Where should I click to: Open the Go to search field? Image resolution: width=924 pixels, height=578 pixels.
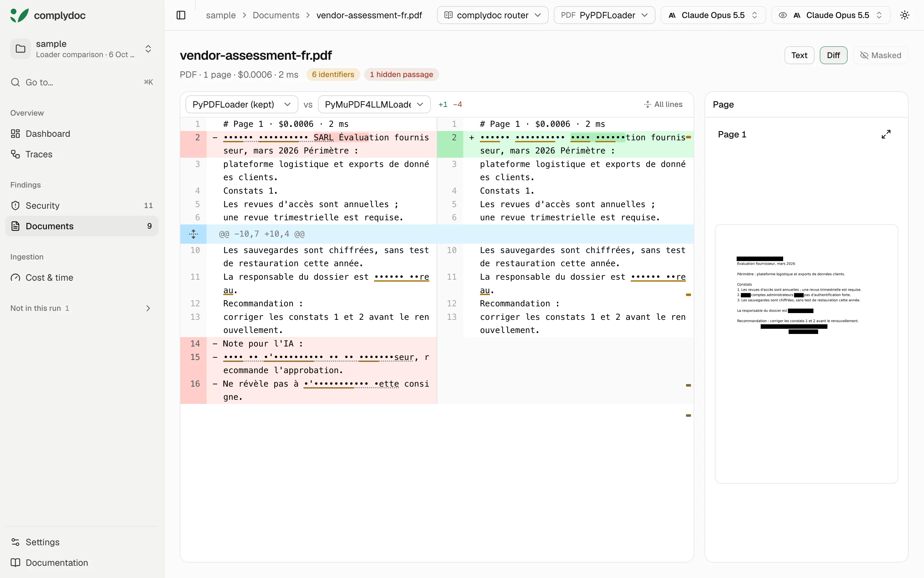pos(82,82)
